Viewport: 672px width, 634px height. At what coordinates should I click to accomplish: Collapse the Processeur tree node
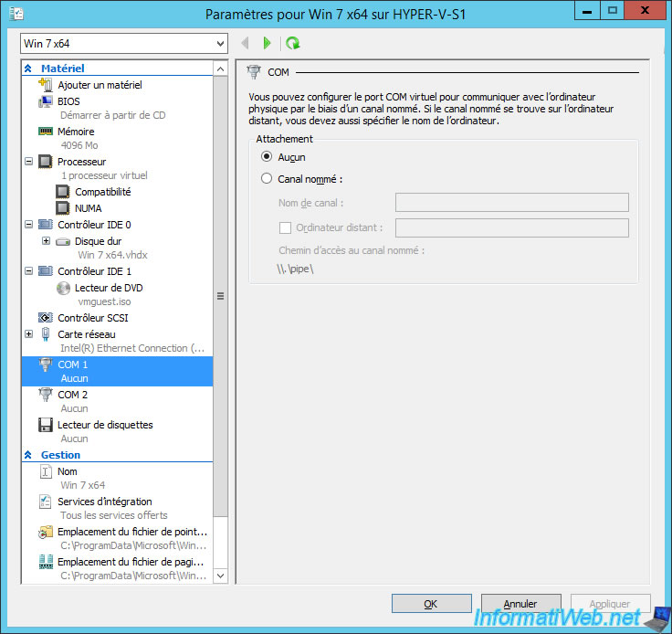pos(28,162)
